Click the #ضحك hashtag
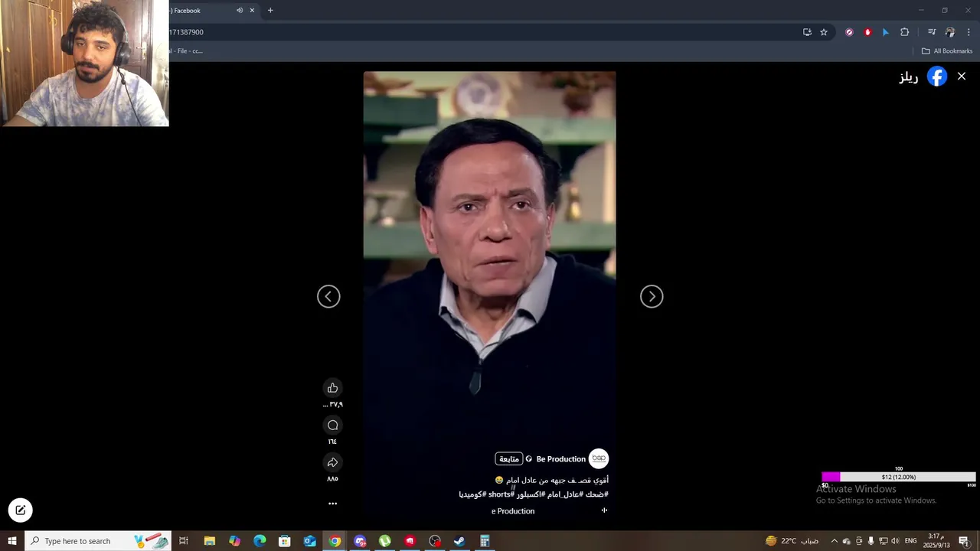Image resolution: width=980 pixels, height=551 pixels. point(597,494)
